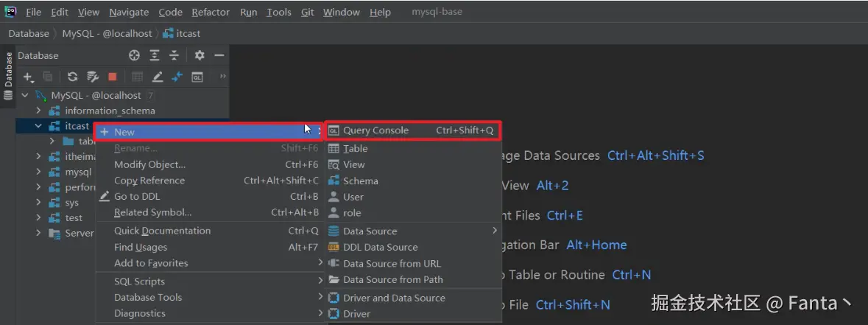Open the Navigate menu

click(x=129, y=12)
